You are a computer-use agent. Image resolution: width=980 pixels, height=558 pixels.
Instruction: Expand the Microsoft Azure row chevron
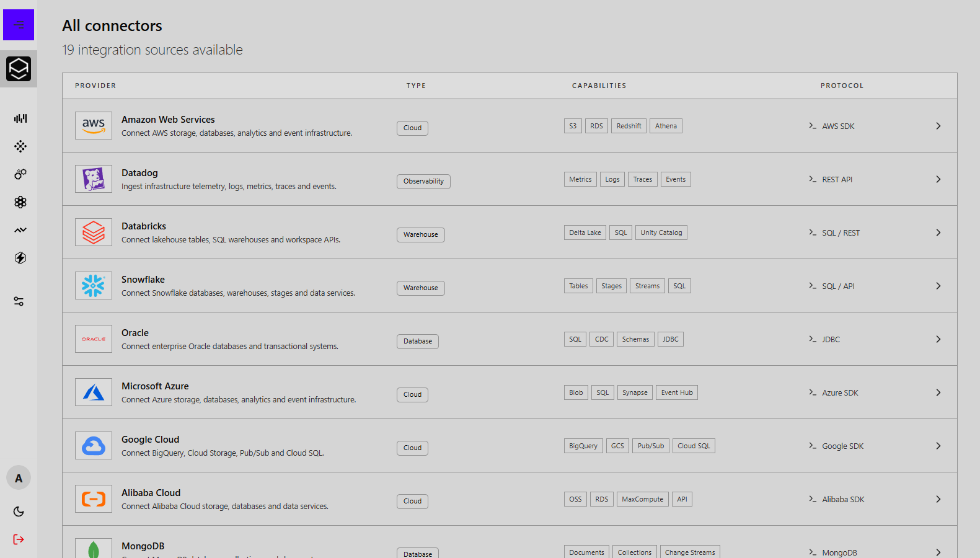pos(938,392)
